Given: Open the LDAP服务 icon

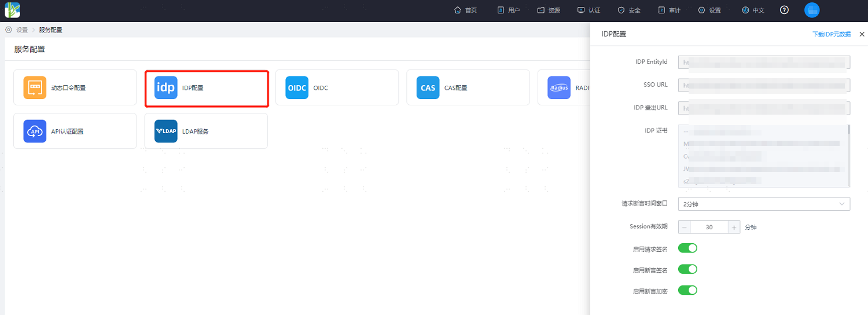Looking at the screenshot, I should click(165, 131).
